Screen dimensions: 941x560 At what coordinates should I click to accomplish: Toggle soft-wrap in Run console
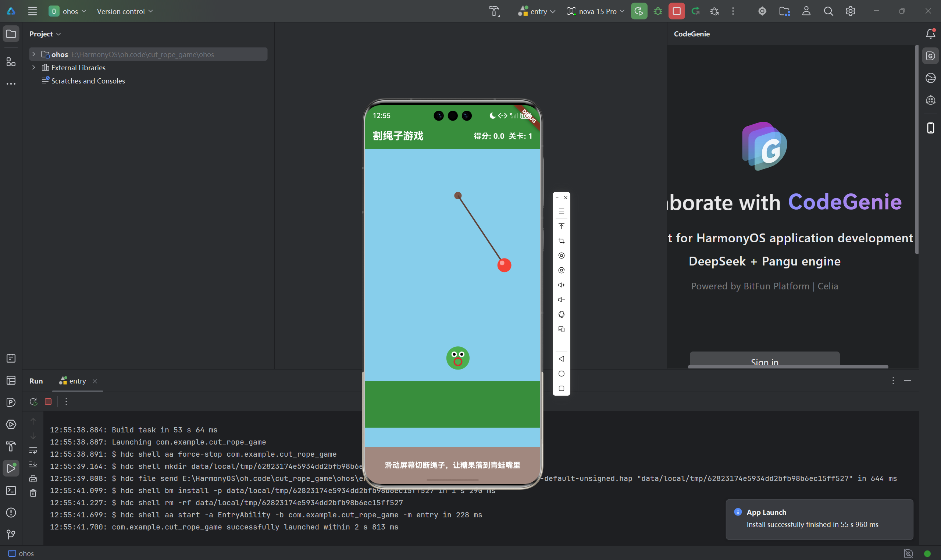click(x=33, y=450)
